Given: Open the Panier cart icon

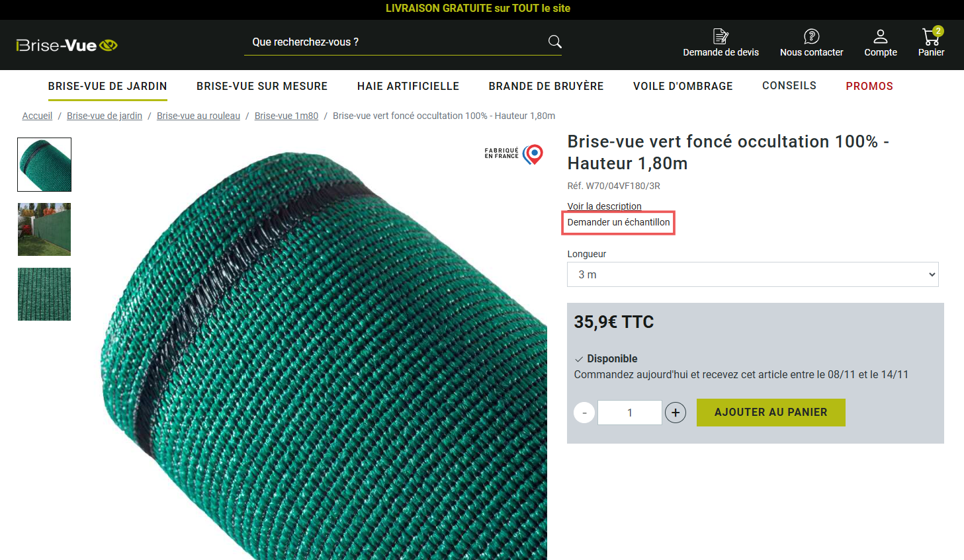Looking at the screenshot, I should pyautogui.click(x=930, y=36).
